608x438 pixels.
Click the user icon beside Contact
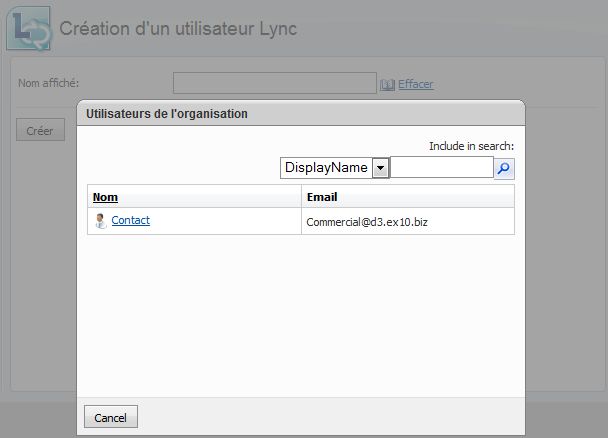pos(100,221)
